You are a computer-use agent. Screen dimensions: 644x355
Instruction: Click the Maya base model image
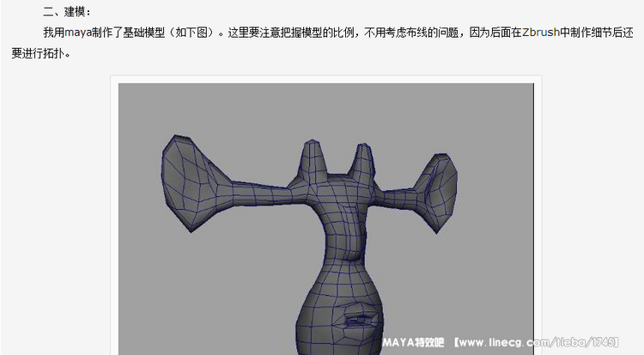tap(326, 219)
